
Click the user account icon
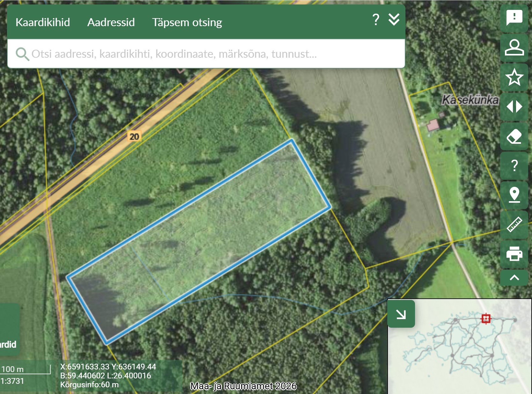click(514, 47)
